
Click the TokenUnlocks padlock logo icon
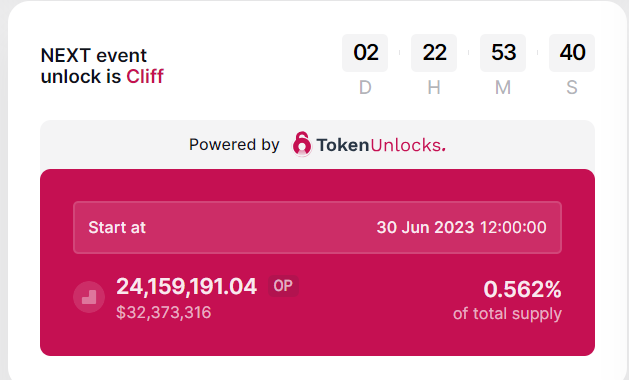coord(302,144)
